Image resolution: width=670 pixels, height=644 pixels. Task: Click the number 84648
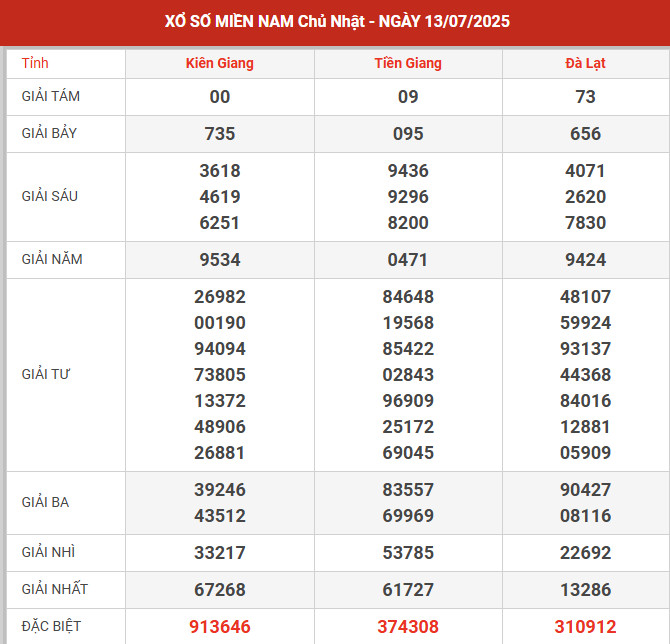[x=408, y=297]
